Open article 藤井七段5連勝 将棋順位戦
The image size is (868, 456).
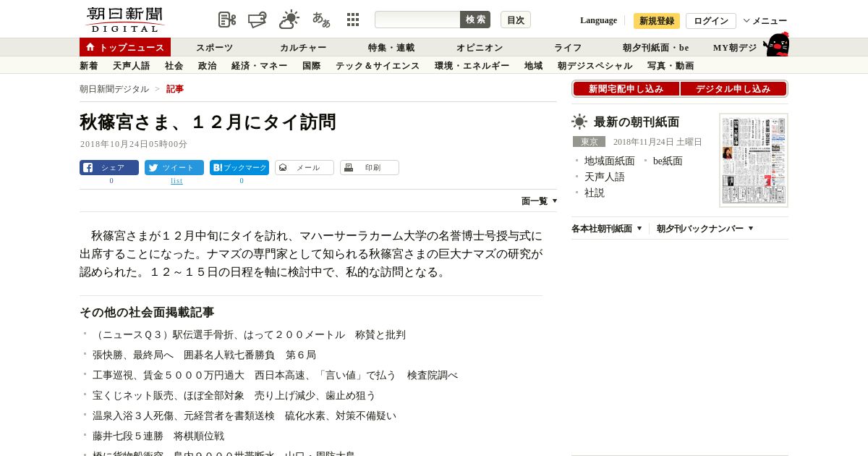point(158,436)
